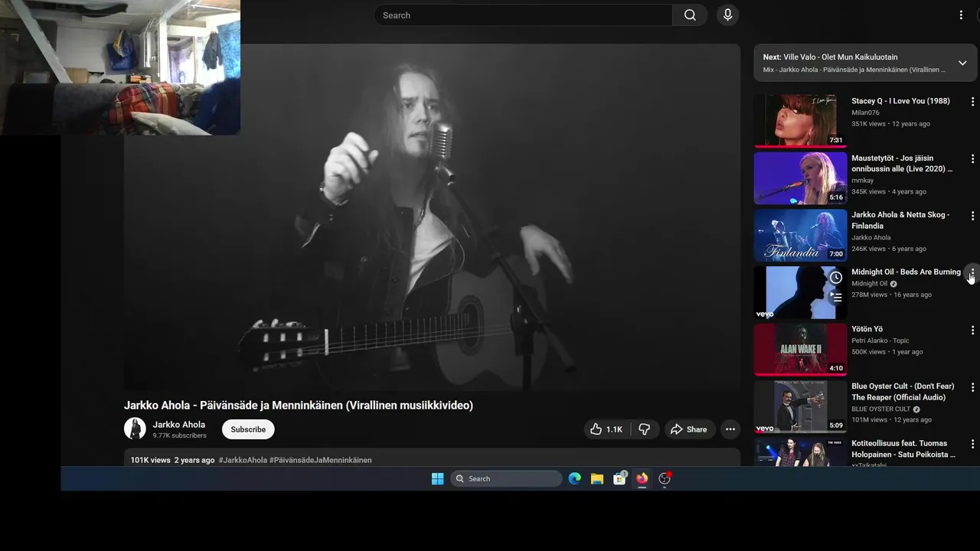Click 'Petri Alanko - Topic' channel text
Screen dimensions: 980x551
(880, 341)
